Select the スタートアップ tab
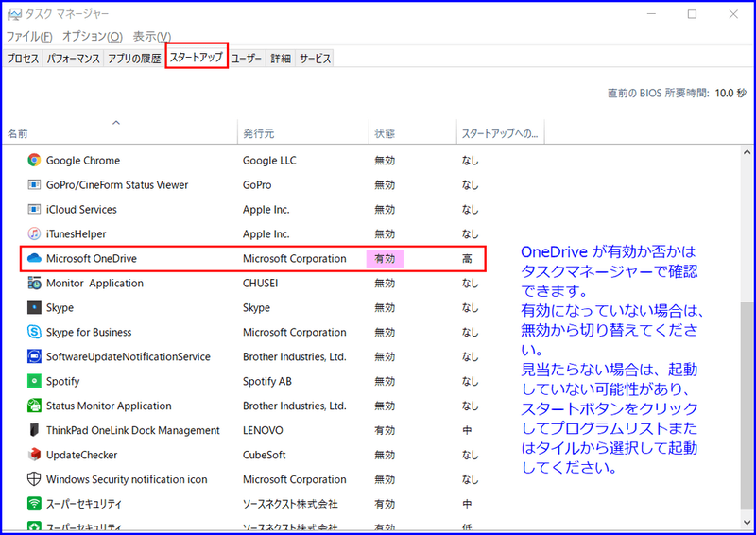This screenshot has height=535, width=756. point(197,57)
